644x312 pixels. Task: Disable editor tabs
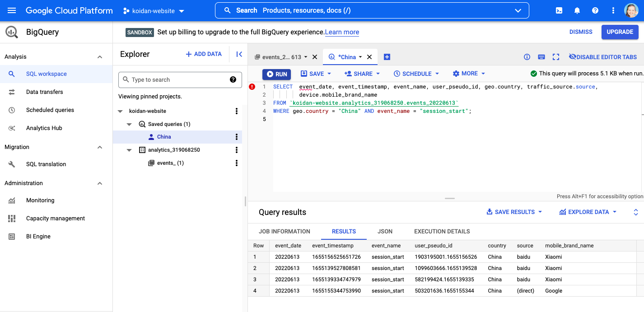coord(603,57)
